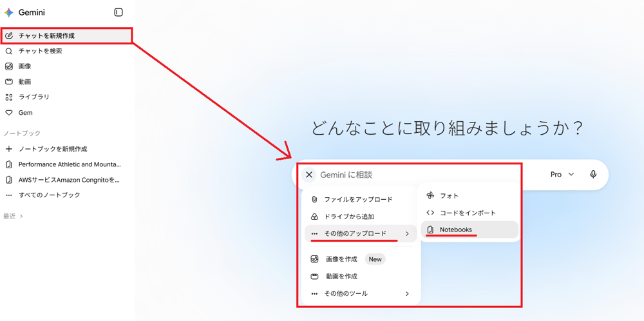The width and height of the screenshot is (644, 321).
Task: Expand the その他のツール submenu arrow
Action: click(x=406, y=293)
